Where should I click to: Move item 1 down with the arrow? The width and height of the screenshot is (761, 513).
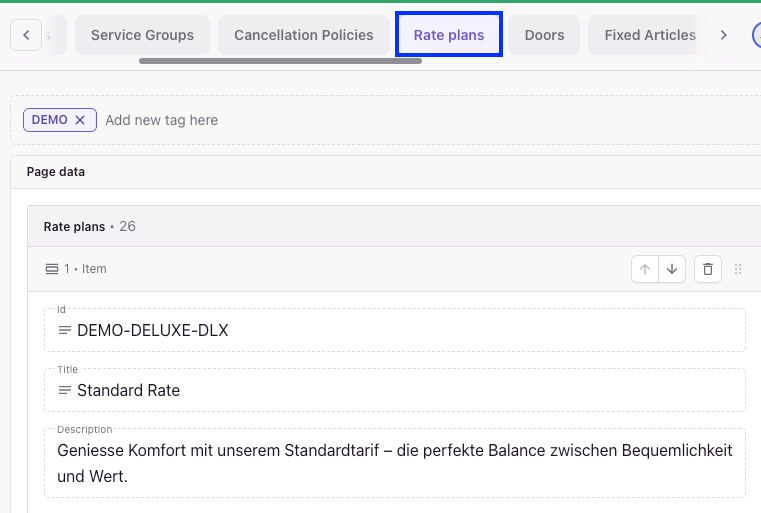point(672,269)
